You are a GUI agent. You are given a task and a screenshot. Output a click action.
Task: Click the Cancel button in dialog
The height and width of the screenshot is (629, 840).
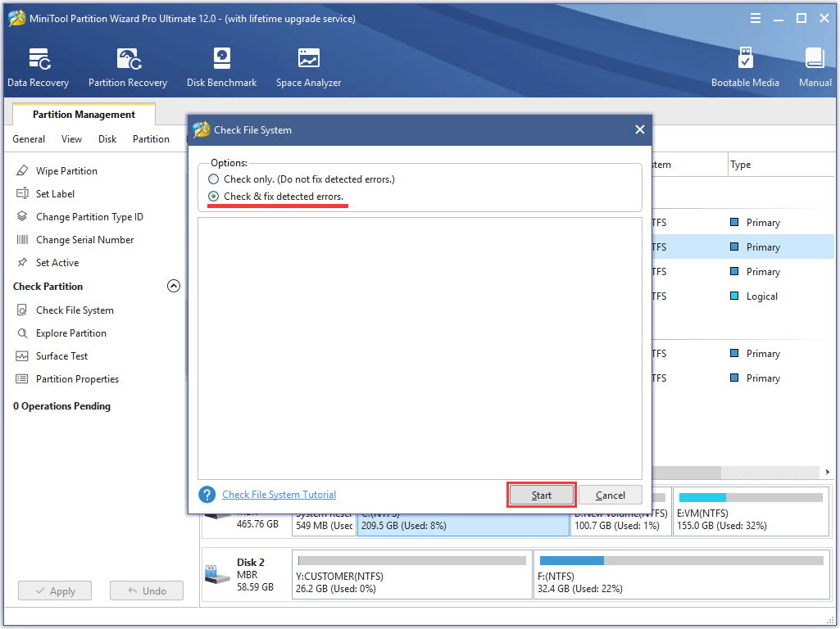[x=611, y=496]
